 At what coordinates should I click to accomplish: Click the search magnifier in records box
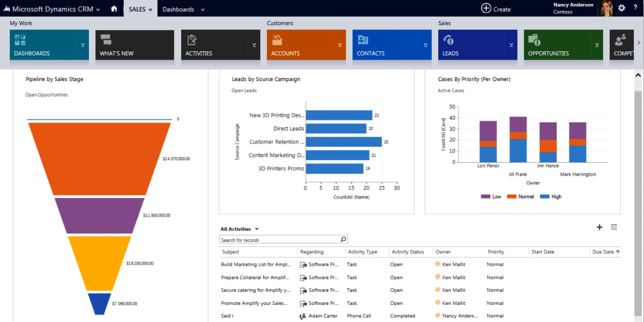(343, 239)
